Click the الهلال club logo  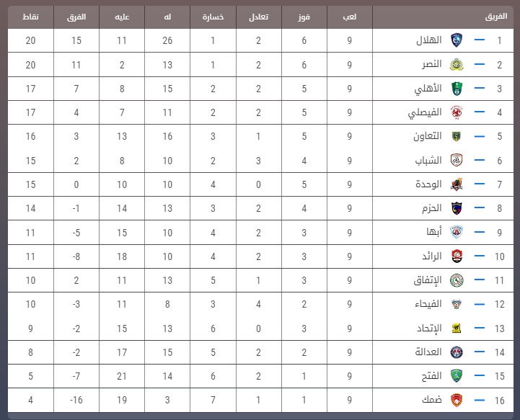coord(457,40)
